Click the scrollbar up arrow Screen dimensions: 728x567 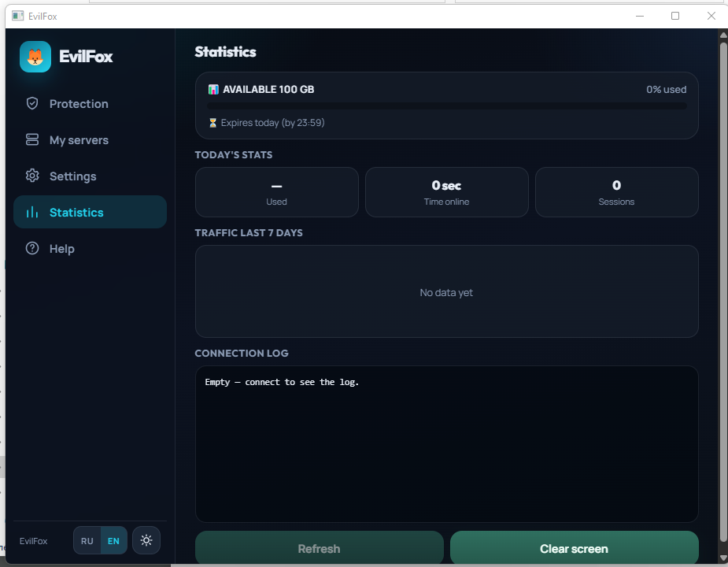pyautogui.click(x=723, y=35)
